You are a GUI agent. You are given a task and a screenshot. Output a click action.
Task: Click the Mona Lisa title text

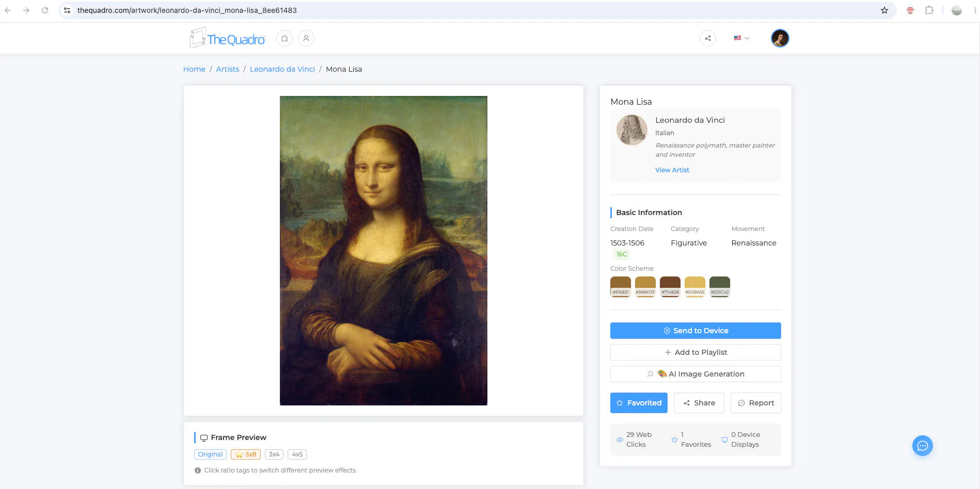click(x=631, y=102)
